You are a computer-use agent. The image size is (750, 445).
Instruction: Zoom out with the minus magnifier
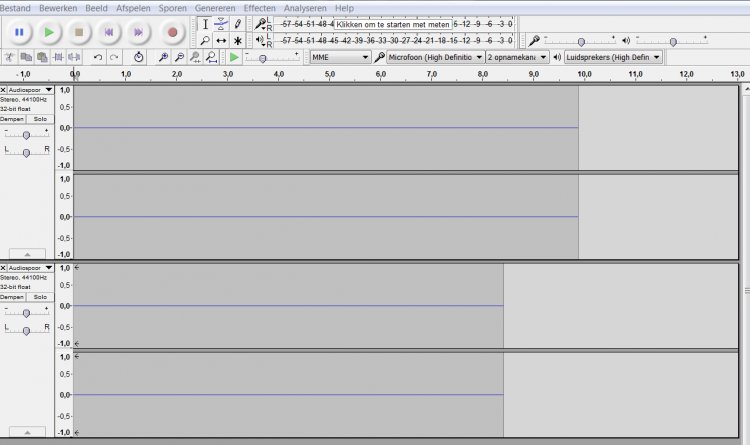179,57
